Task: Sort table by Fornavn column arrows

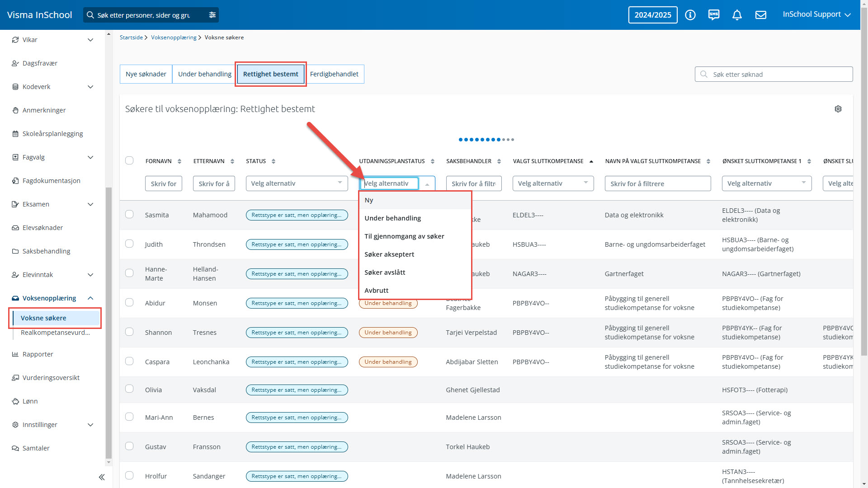Action: click(179, 161)
